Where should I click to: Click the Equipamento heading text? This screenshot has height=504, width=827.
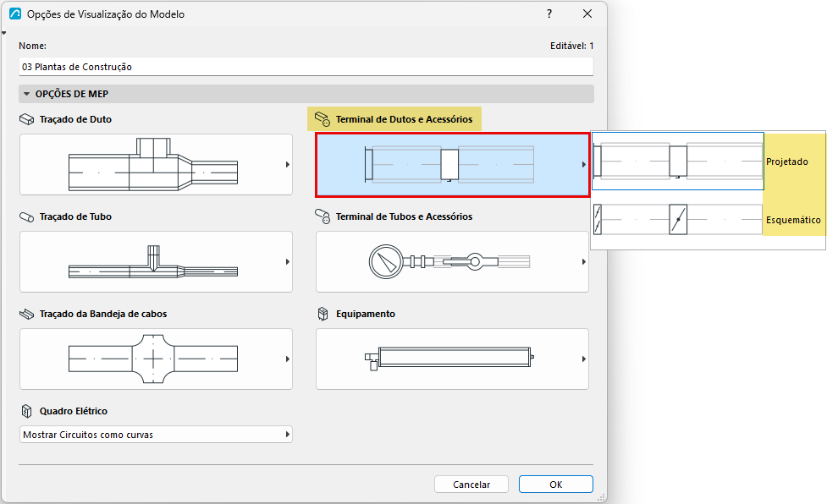[x=366, y=314]
